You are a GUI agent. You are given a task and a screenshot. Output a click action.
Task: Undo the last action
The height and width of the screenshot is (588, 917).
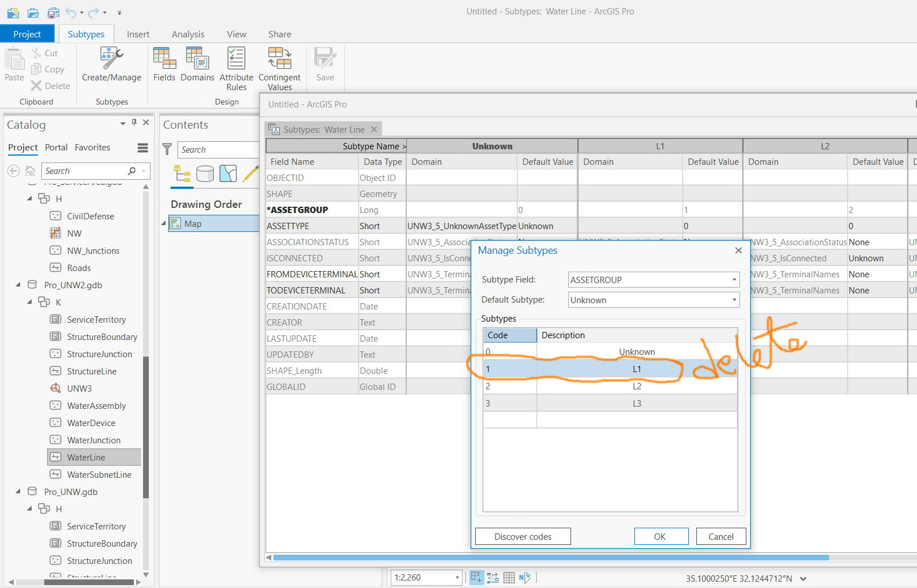click(x=71, y=12)
